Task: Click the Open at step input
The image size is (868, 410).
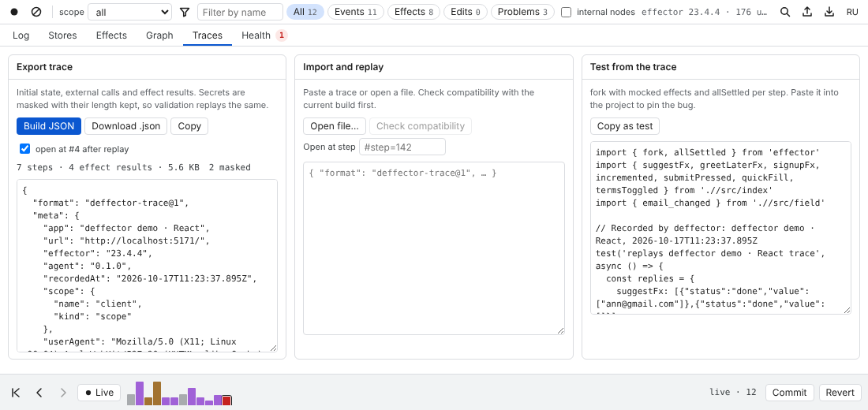Action: [x=402, y=147]
